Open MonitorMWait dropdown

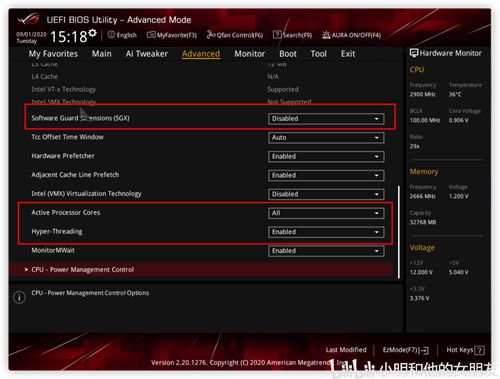pos(326,251)
